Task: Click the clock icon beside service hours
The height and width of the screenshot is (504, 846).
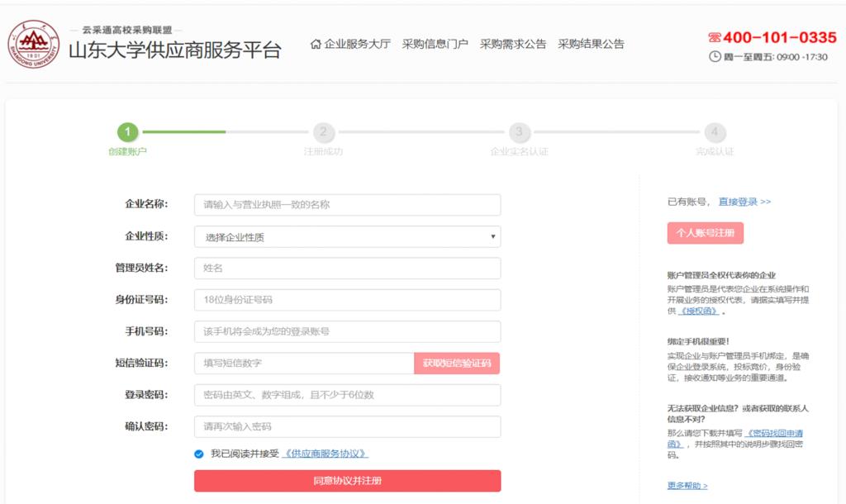Action: click(715, 56)
